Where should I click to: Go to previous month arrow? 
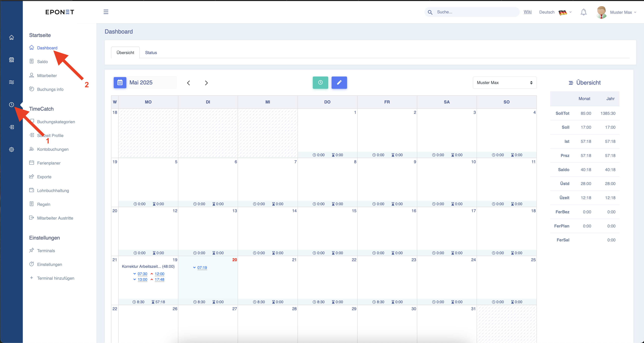click(188, 83)
